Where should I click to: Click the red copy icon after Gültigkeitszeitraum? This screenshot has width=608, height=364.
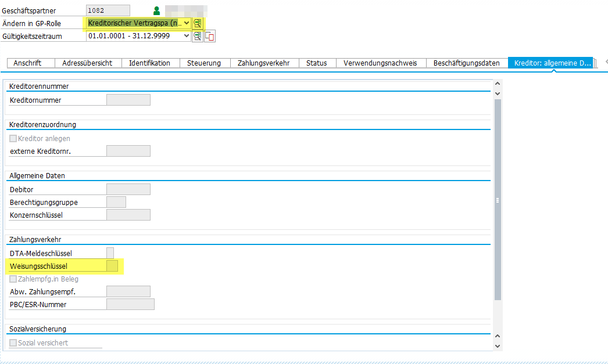210,37
